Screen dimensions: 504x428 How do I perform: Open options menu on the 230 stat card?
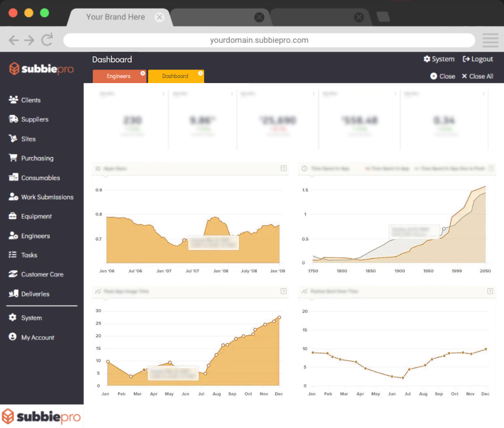pyautogui.click(x=163, y=94)
